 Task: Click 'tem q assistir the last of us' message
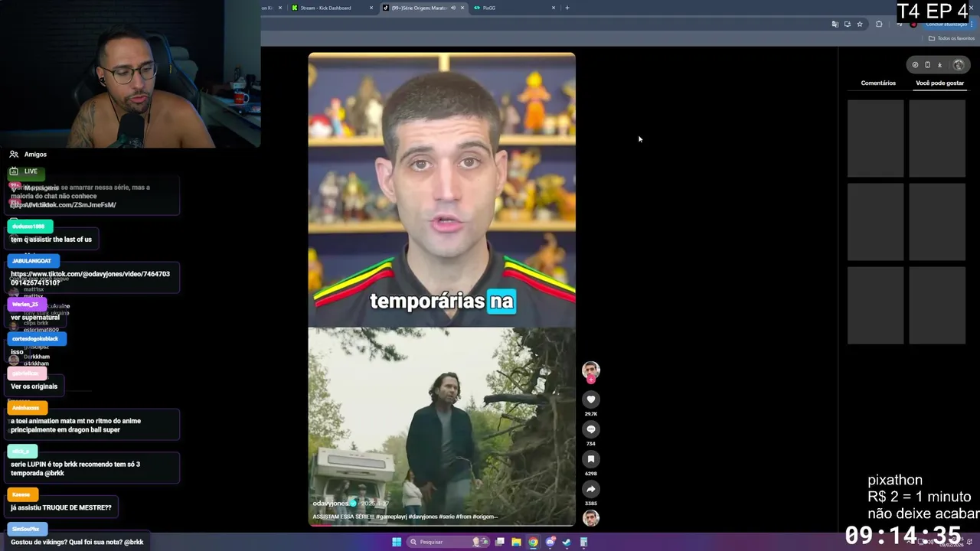[x=51, y=240]
